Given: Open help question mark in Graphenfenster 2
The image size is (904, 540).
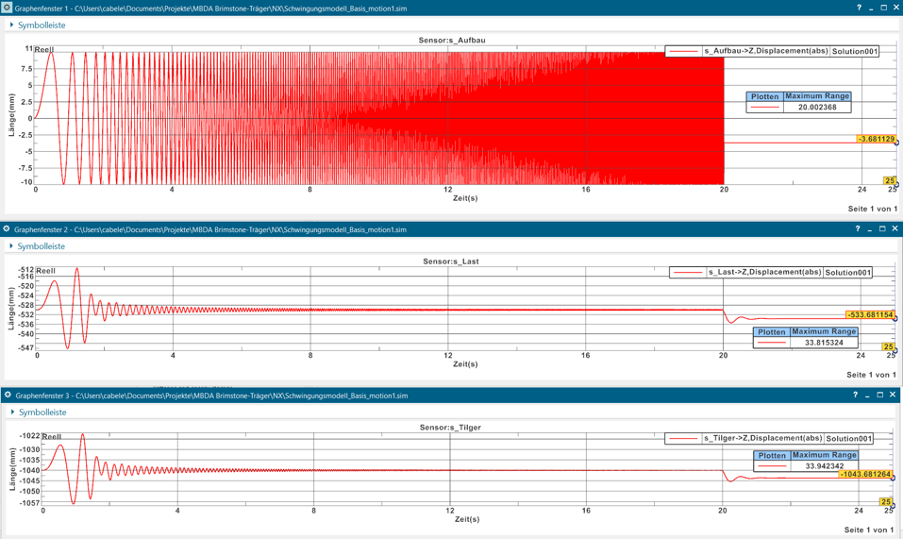Looking at the screenshot, I should [858, 229].
